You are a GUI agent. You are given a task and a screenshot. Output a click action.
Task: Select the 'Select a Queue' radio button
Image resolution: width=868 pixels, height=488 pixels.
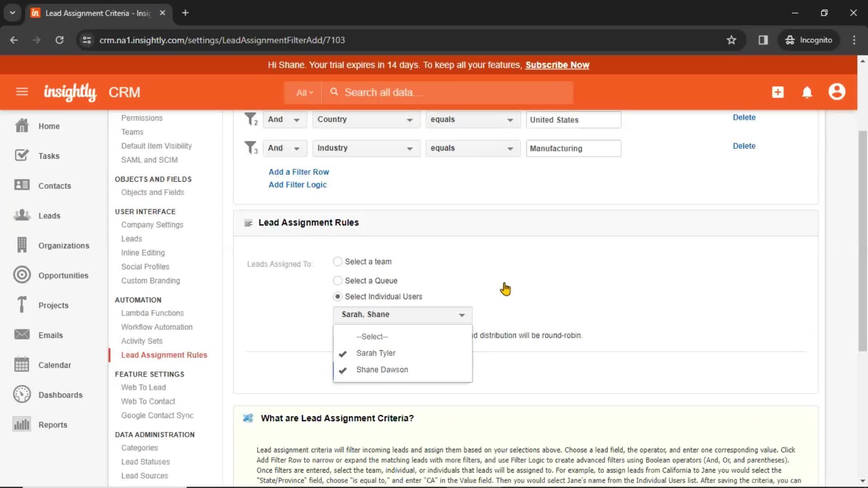coord(337,280)
